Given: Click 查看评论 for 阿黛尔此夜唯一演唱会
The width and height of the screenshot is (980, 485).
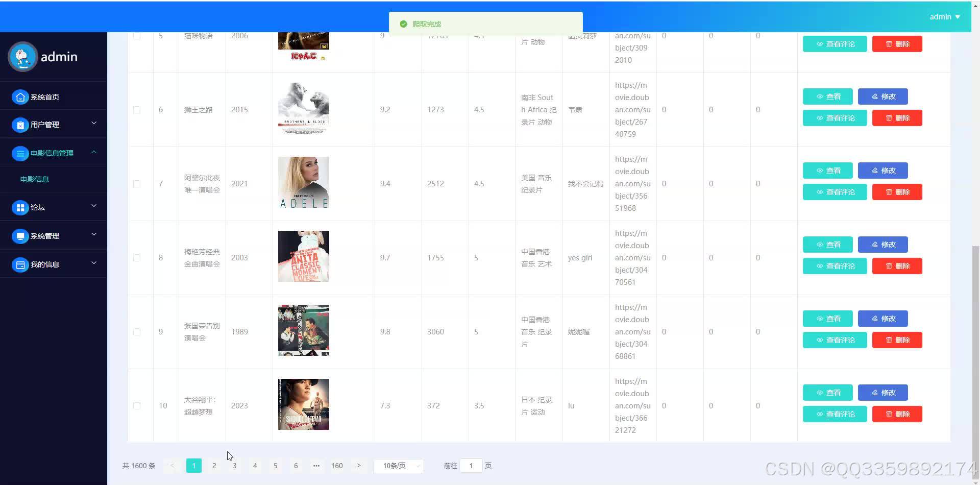Looking at the screenshot, I should tap(835, 192).
